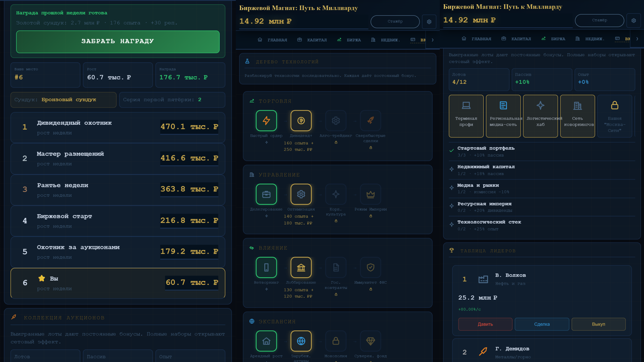The image size is (644, 362).
Task: Claim last week's reward with ЗАБРАТЬ НАГРАДУ
Action: click(118, 42)
